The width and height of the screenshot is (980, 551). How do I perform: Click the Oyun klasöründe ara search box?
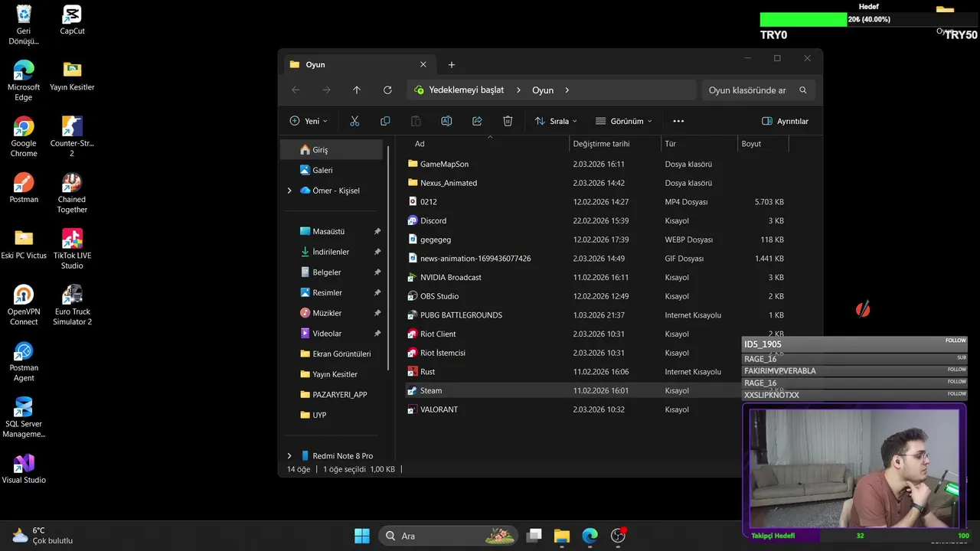pyautogui.click(x=758, y=90)
